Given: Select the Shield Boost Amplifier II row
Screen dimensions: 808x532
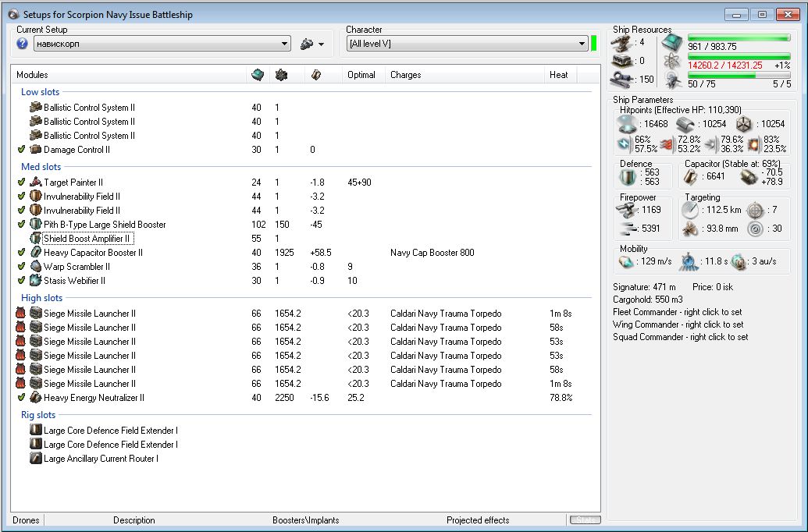Looking at the screenshot, I should coord(87,239).
